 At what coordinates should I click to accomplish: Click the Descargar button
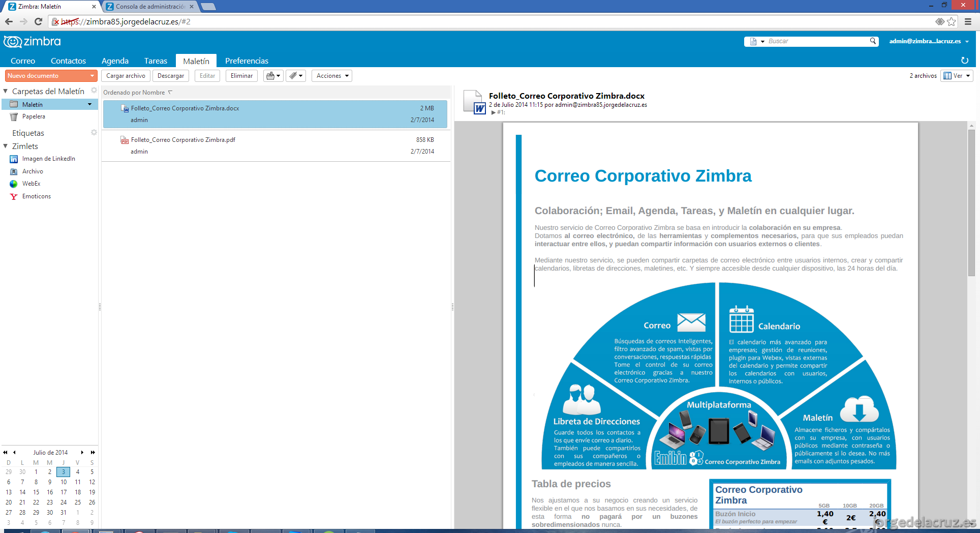click(x=171, y=76)
